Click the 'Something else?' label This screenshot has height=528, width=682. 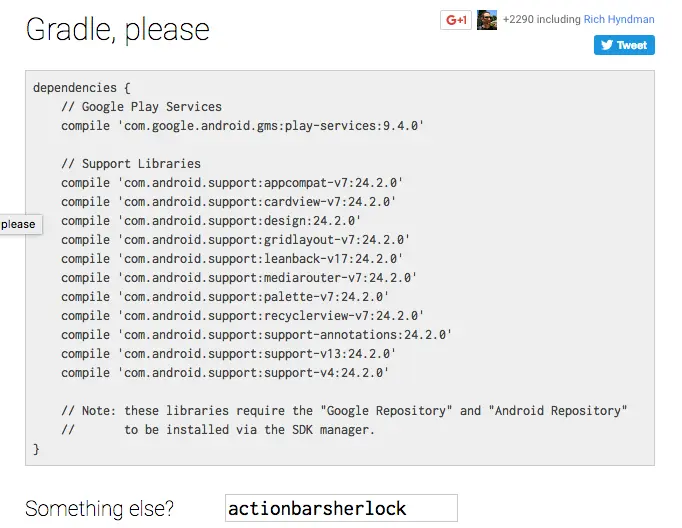tap(100, 508)
